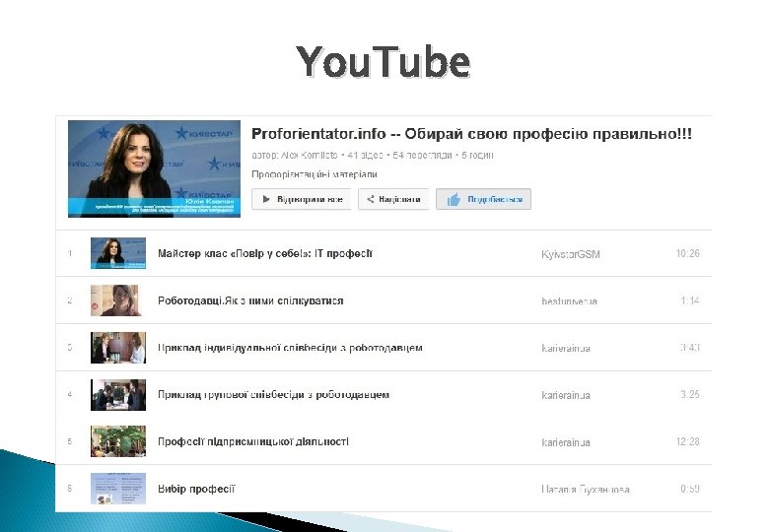This screenshot has width=769, height=532.
Task: Click duration '1:14' of the Роботодавці video
Action: point(689,300)
